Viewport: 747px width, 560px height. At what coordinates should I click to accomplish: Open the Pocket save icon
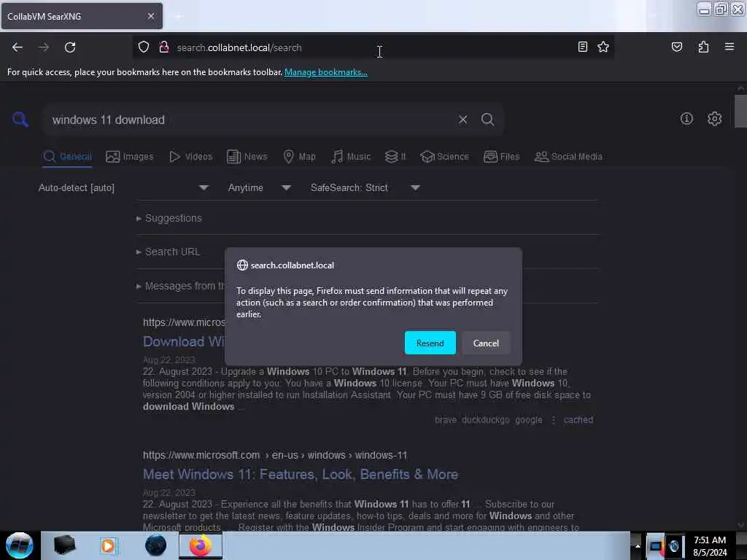coord(676,47)
